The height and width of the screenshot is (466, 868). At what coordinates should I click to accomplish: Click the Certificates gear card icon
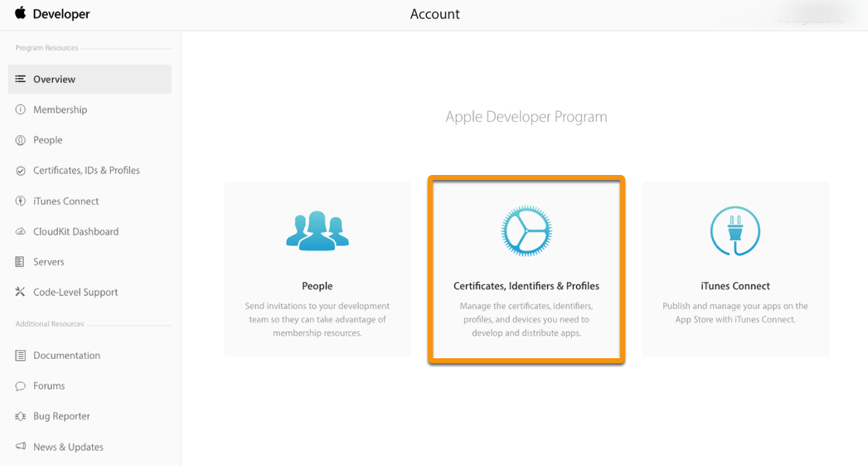click(526, 231)
